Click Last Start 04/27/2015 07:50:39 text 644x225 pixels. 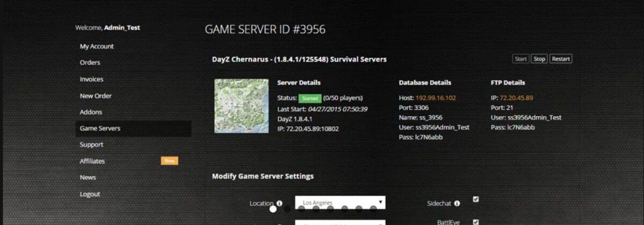coord(322,109)
